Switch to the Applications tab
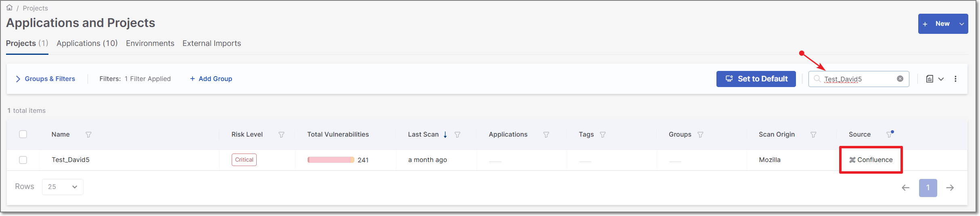 point(87,44)
